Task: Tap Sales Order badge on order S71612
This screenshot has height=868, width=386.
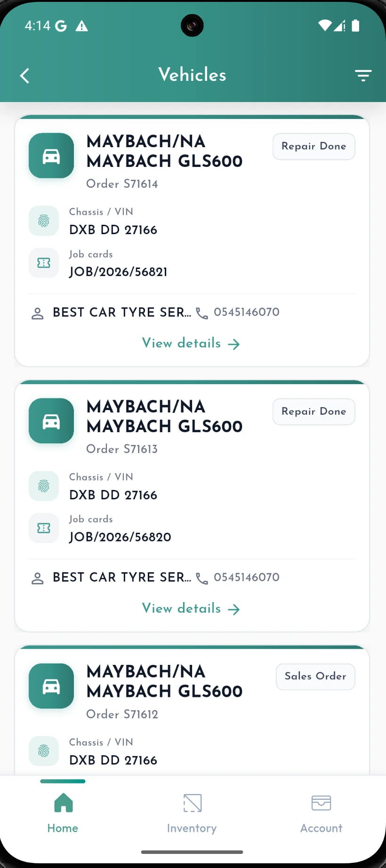Action: coord(315,677)
